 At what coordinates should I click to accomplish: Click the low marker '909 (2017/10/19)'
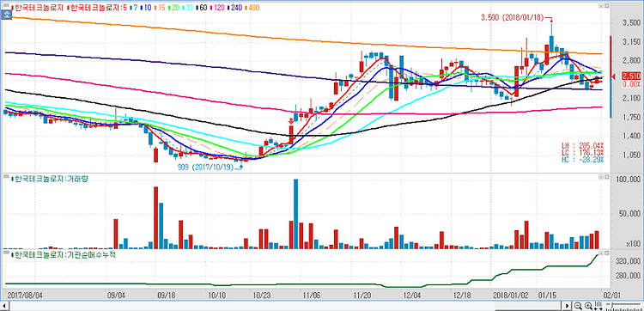point(205,168)
